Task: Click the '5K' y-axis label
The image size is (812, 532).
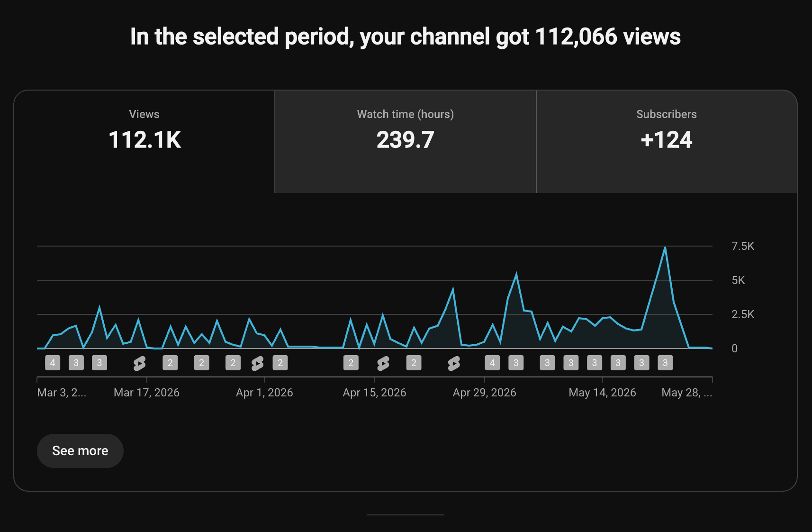Action: [738, 280]
